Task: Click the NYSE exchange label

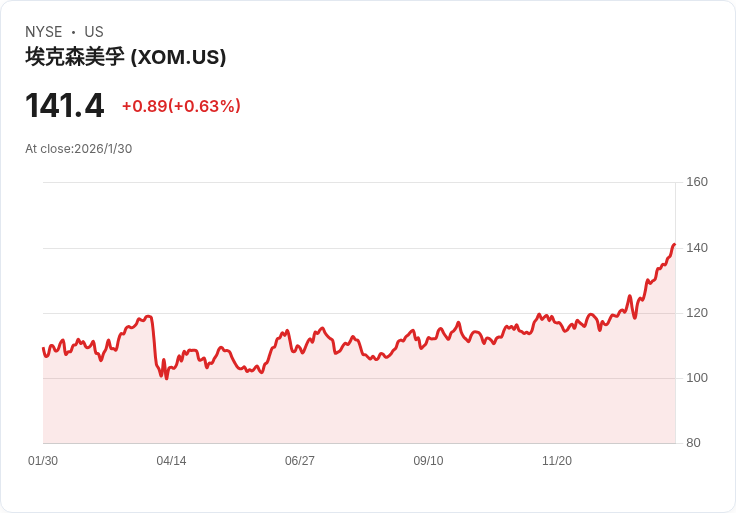Action: coord(43,32)
